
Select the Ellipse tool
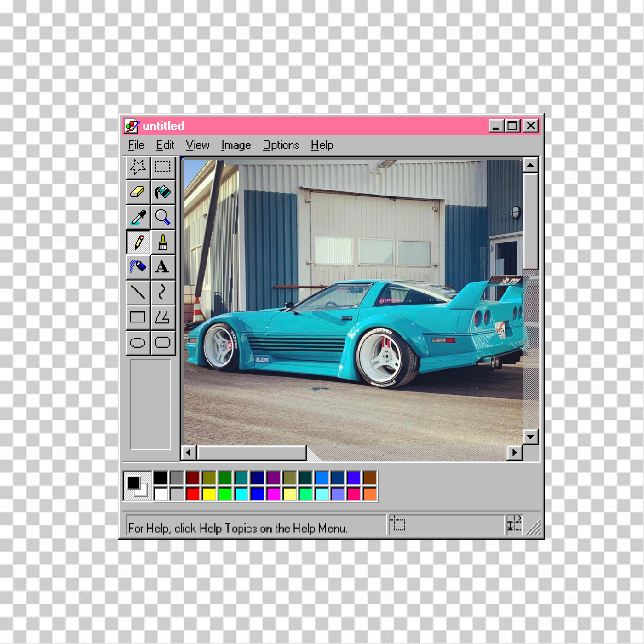(x=138, y=342)
